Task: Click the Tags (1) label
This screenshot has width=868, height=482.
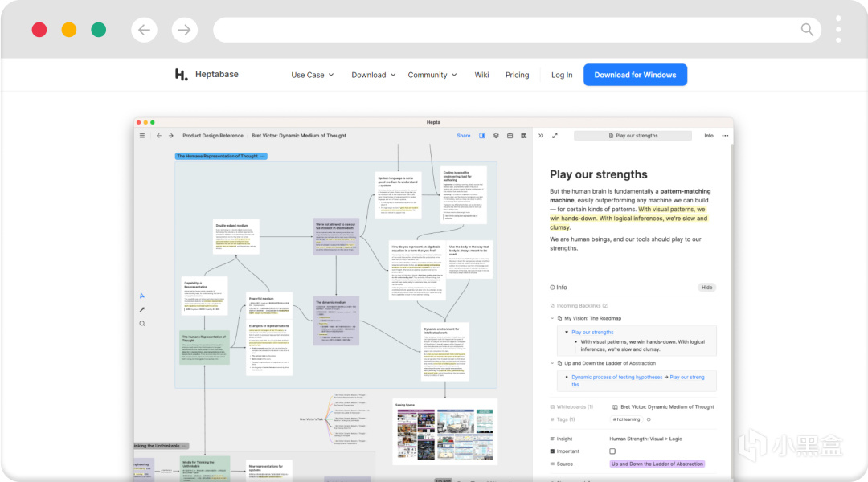Action: [x=566, y=419]
